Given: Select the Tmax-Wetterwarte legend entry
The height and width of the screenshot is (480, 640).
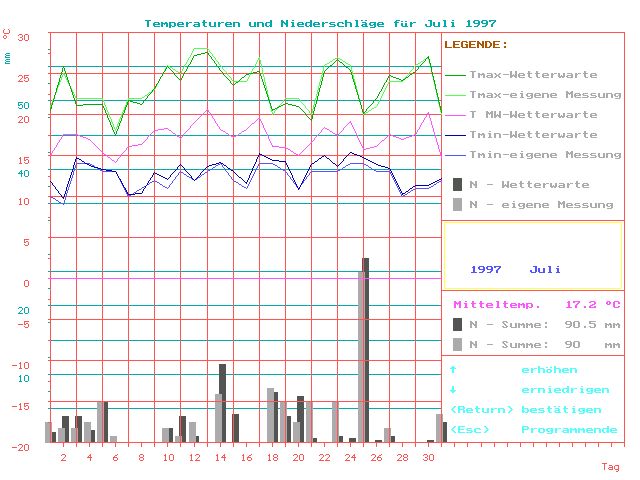Looking at the screenshot, I should tap(533, 75).
